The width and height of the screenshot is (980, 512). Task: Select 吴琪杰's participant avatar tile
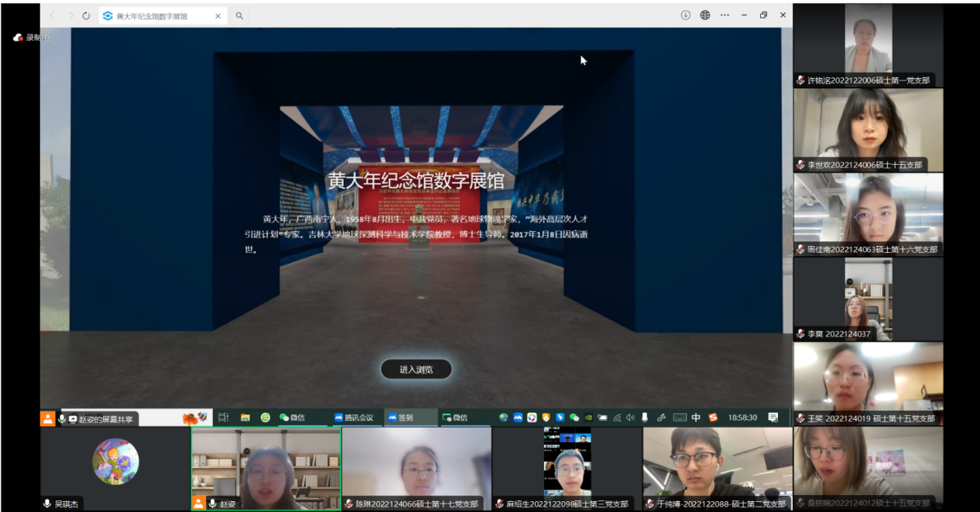[x=115, y=462]
